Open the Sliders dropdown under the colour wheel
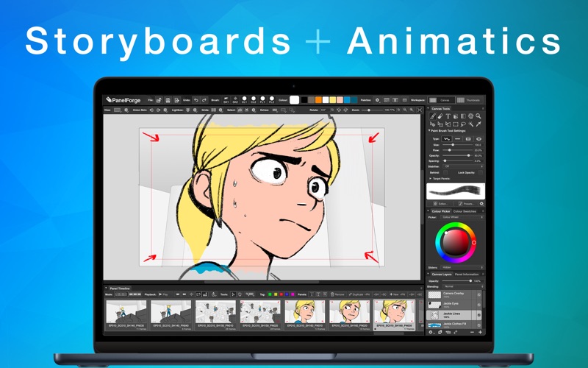 pyautogui.click(x=462, y=267)
